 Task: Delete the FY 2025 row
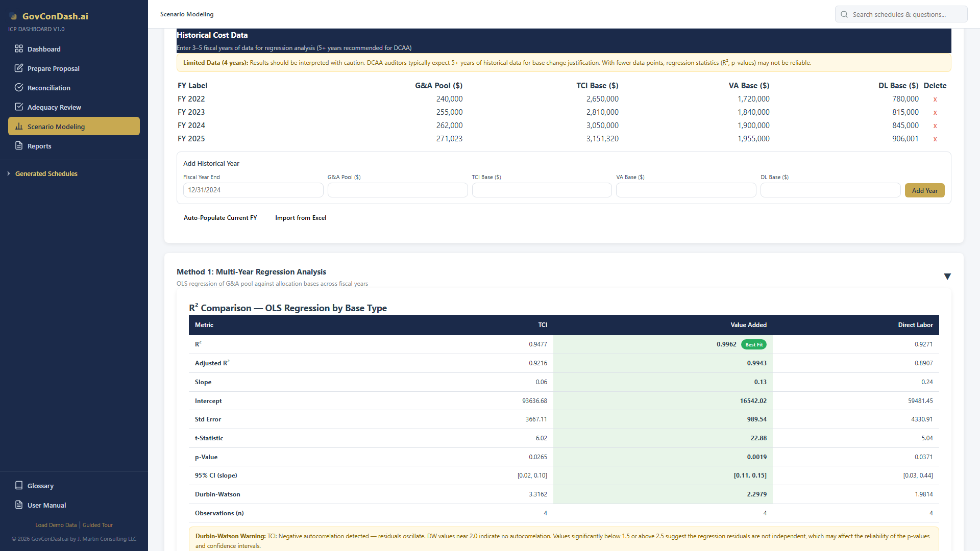pos(935,139)
